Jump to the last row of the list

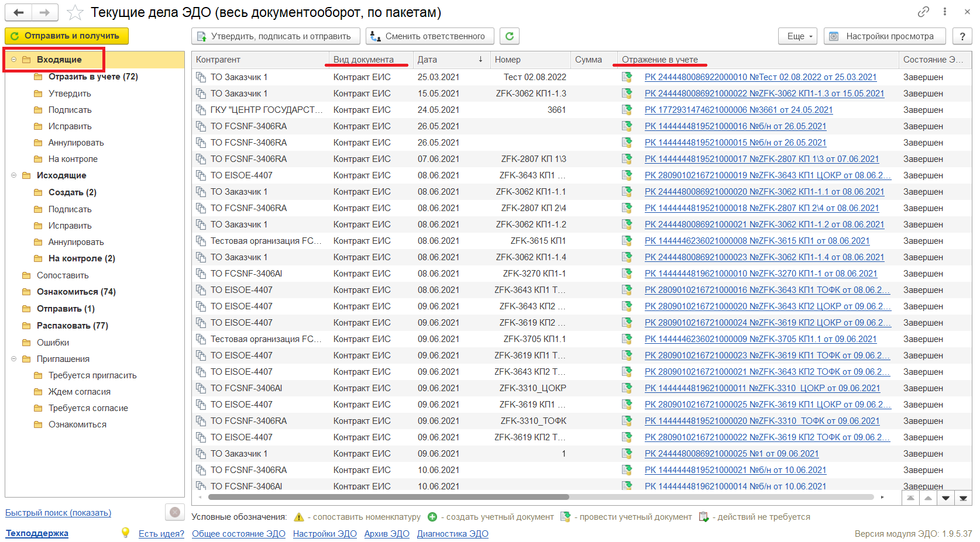[x=963, y=498]
